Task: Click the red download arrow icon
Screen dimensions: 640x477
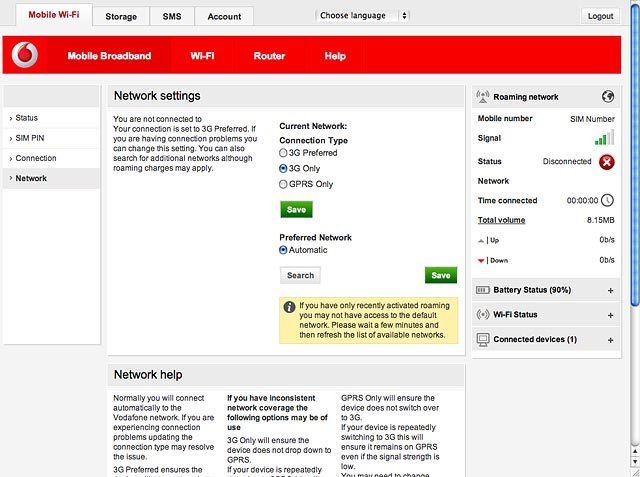Action: pos(482,261)
